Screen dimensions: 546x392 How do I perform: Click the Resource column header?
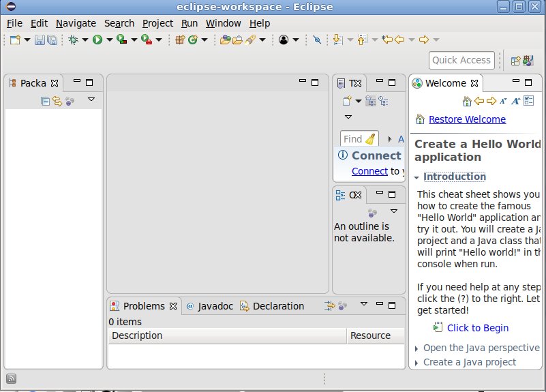tap(376, 335)
